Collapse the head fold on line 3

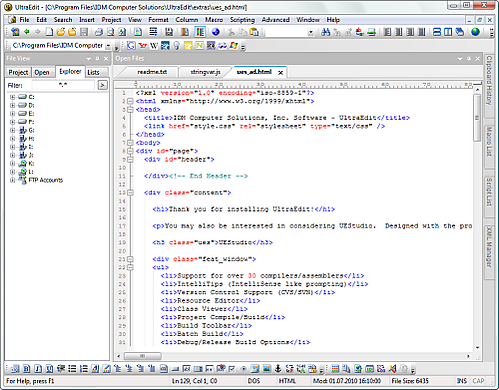point(130,109)
